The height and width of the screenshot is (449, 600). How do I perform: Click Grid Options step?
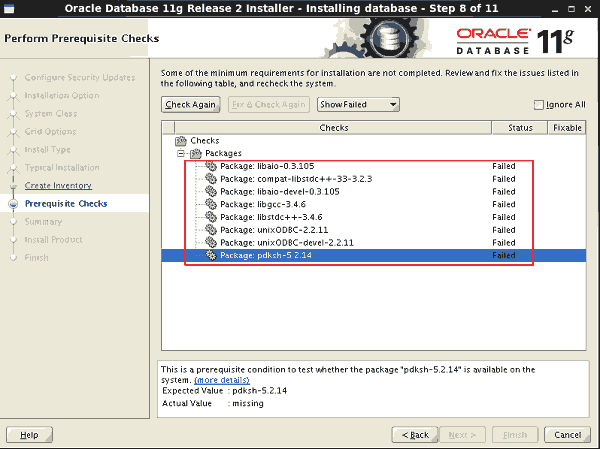(50, 131)
